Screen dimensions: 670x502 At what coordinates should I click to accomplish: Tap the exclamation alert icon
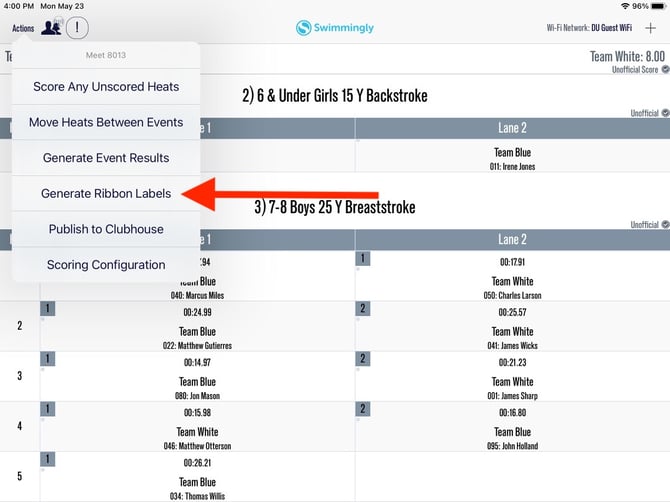click(x=77, y=28)
